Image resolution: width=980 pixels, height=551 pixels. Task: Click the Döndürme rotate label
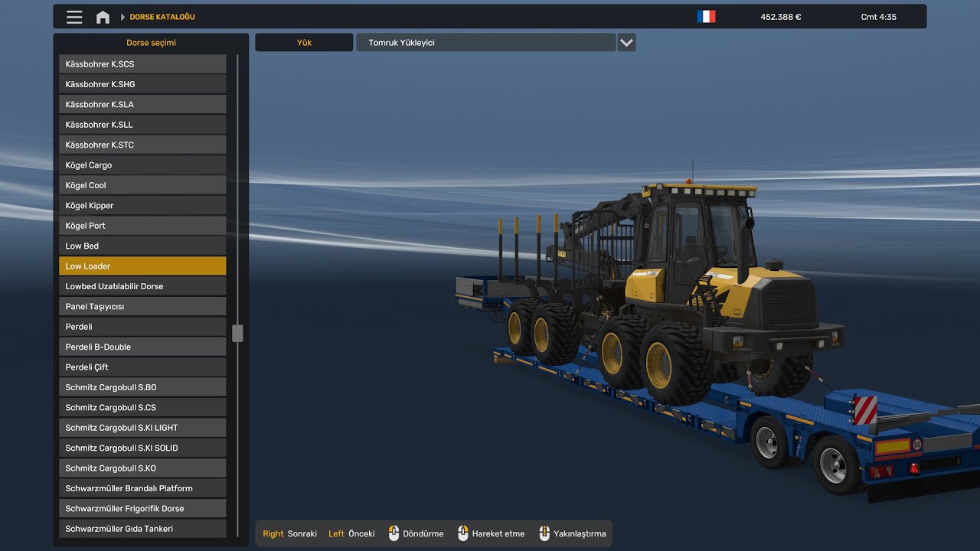423,534
